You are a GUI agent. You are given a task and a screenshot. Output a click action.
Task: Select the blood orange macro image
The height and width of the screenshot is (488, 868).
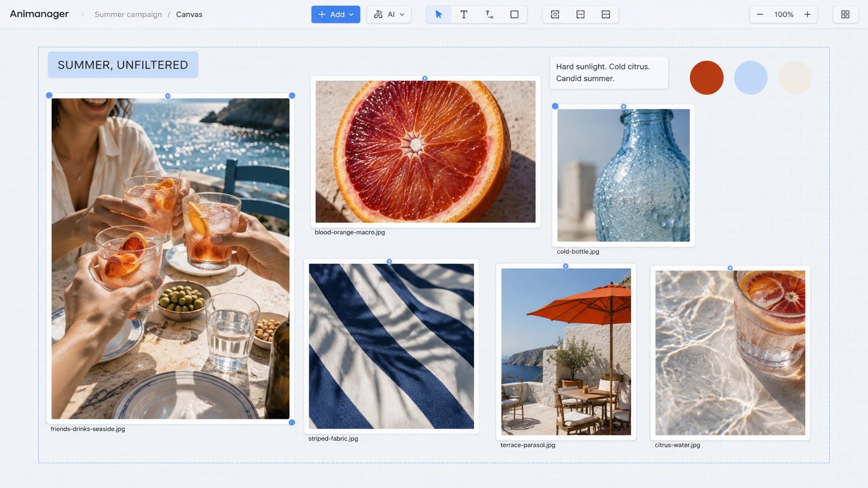tap(426, 152)
